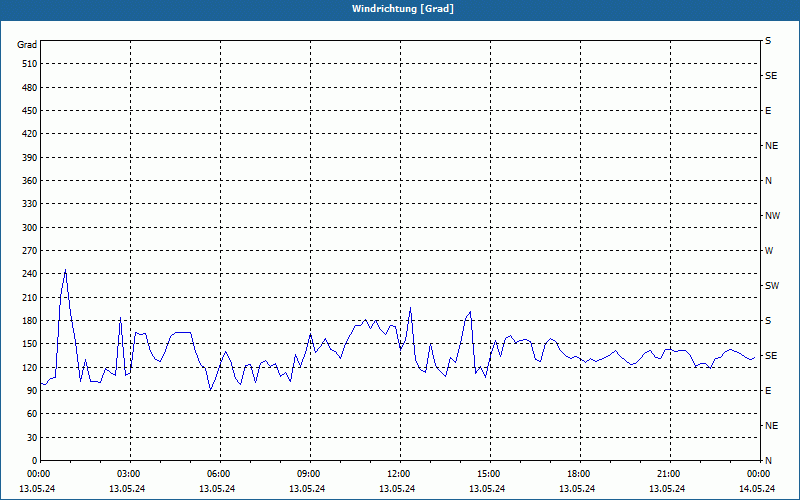The image size is (800, 500).
Task: Select the 150 degree axis label
Action: point(30,344)
